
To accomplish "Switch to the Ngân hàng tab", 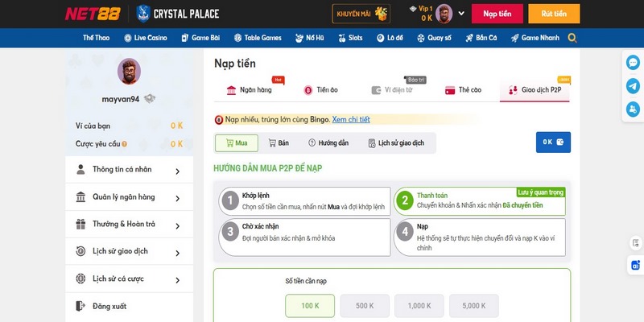I will (x=250, y=90).
